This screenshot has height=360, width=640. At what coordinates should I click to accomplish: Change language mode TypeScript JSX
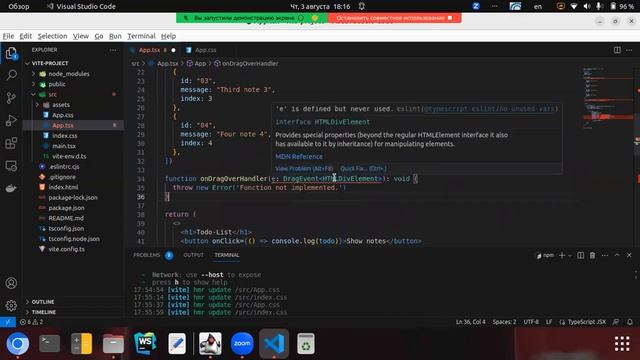click(x=587, y=322)
